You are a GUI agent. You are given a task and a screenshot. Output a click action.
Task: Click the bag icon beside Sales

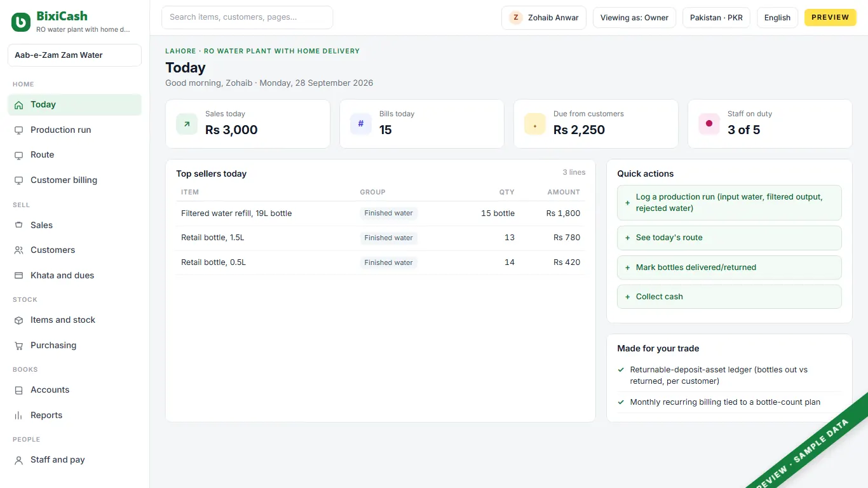18,226
